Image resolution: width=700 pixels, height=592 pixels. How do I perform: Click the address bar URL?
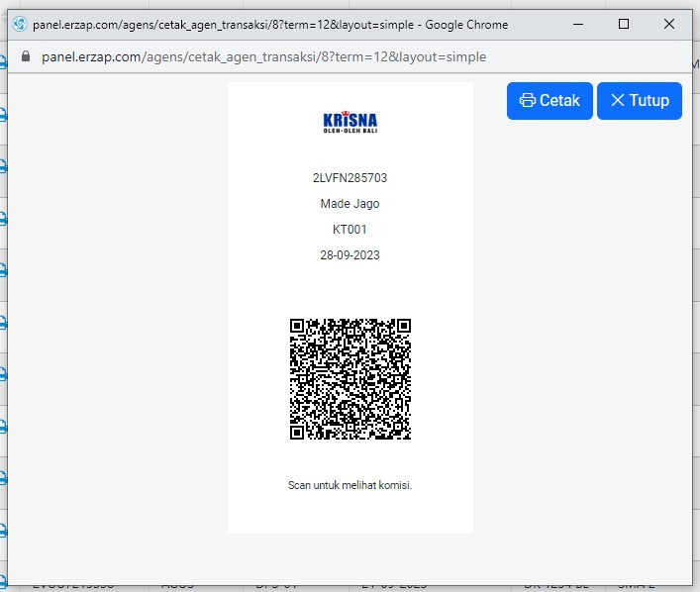pyautogui.click(x=263, y=57)
